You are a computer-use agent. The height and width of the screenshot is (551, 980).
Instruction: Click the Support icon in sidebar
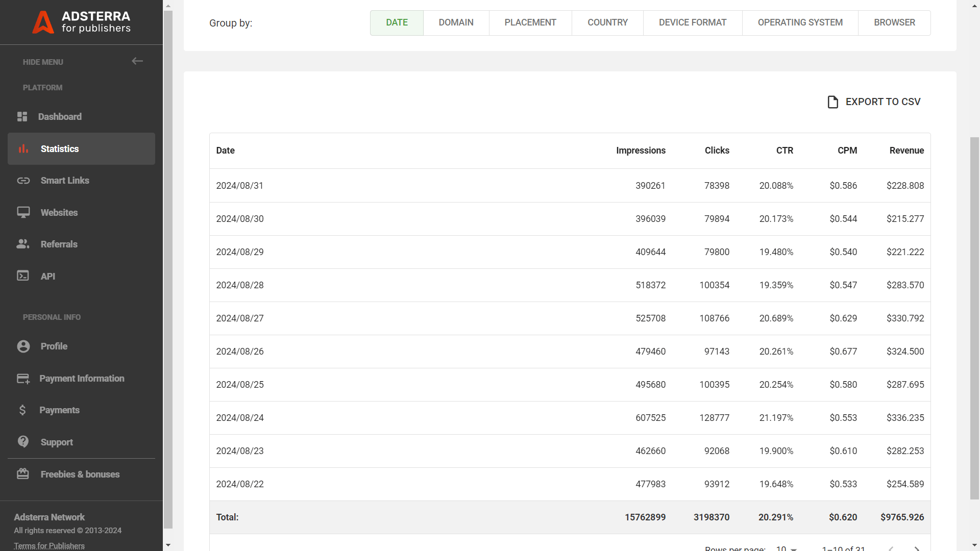click(23, 442)
